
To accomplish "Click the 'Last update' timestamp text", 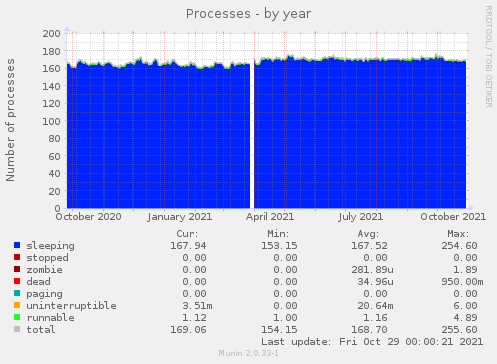I will click(x=372, y=342).
